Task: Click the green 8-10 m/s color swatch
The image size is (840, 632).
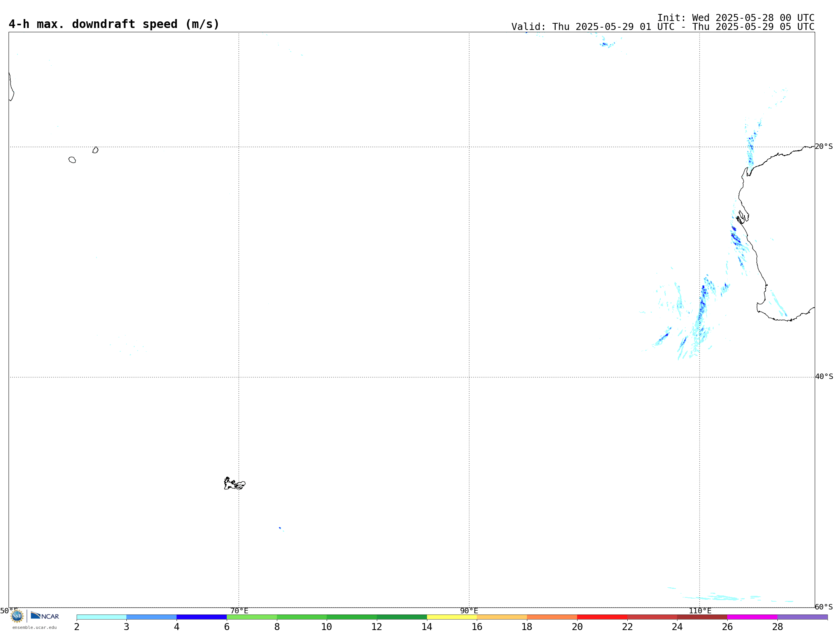Action: (x=302, y=617)
